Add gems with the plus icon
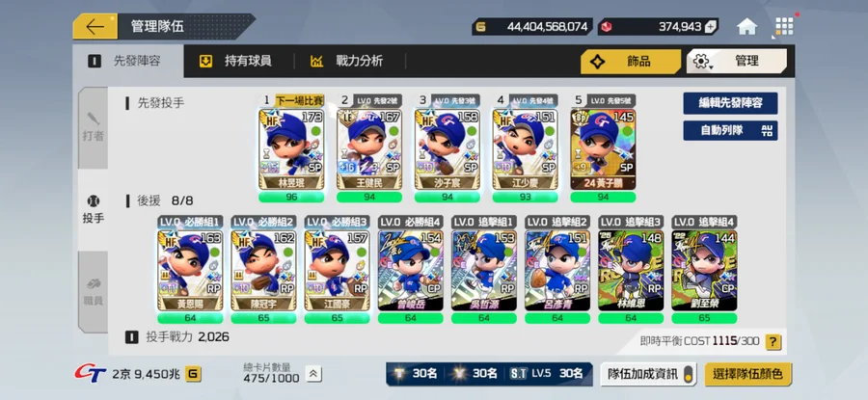 711,27
